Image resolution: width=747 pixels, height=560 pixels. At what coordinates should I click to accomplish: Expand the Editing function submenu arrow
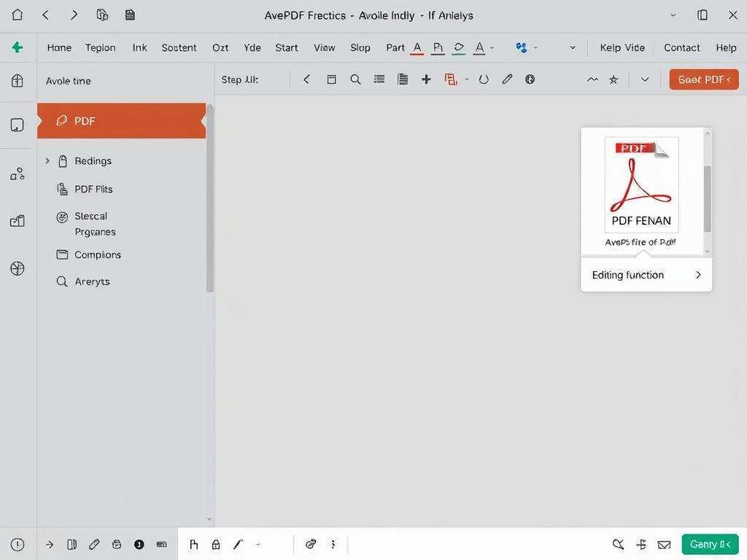698,275
